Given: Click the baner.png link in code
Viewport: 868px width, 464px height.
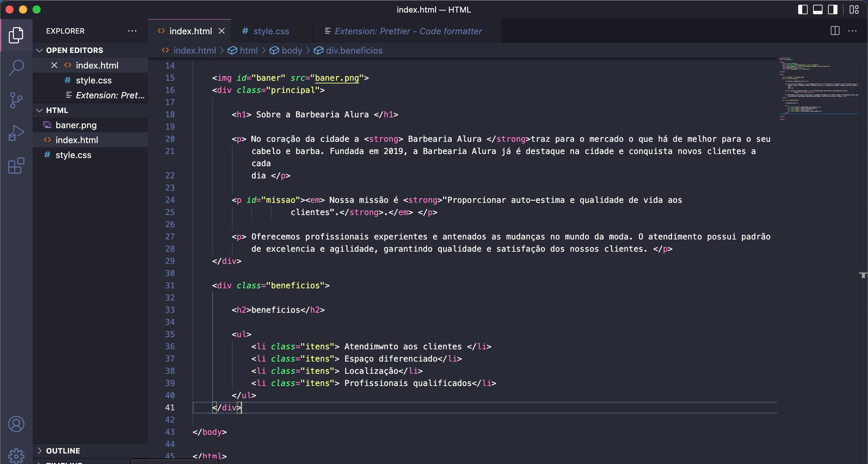Looking at the screenshot, I should 337,78.
